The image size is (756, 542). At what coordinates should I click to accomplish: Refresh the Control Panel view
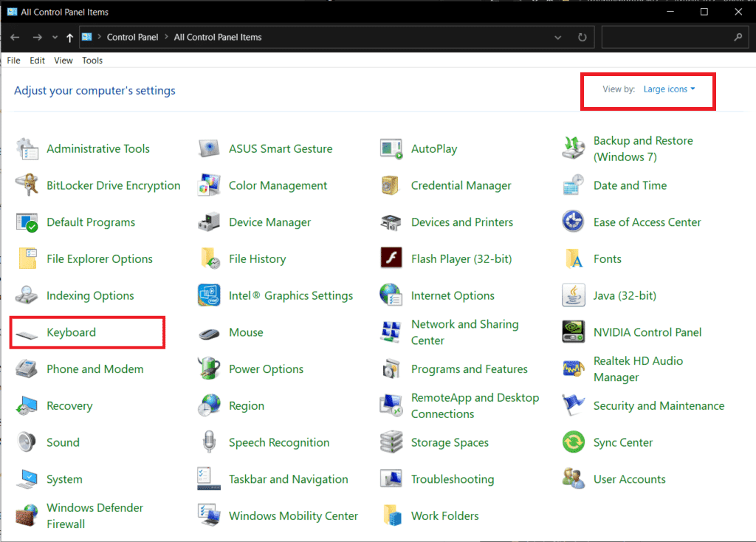pyautogui.click(x=583, y=37)
